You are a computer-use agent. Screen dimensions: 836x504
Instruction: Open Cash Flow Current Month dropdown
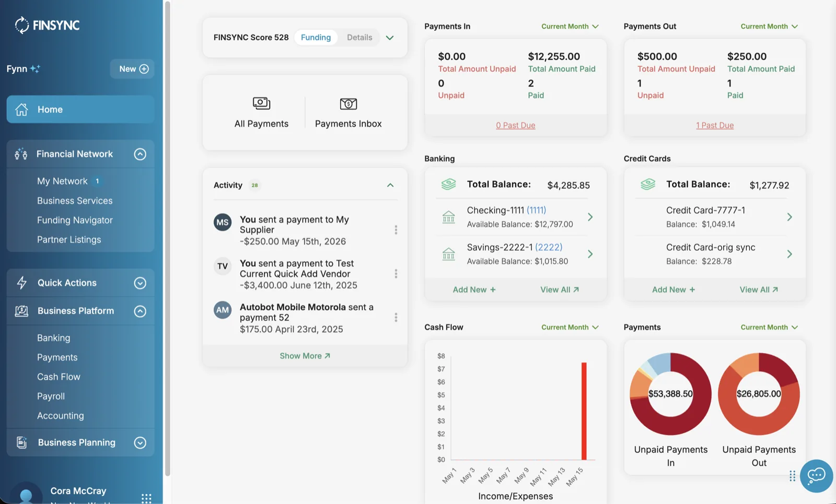point(570,327)
